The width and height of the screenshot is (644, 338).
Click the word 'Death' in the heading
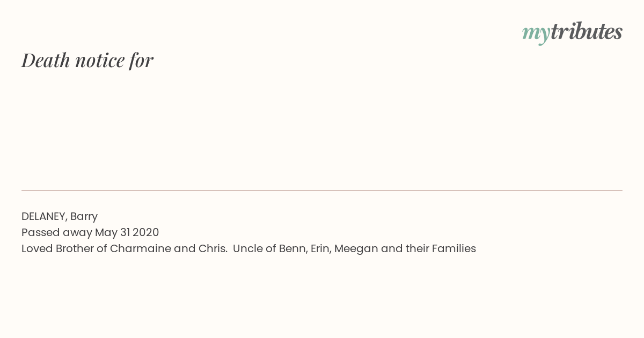pos(46,61)
